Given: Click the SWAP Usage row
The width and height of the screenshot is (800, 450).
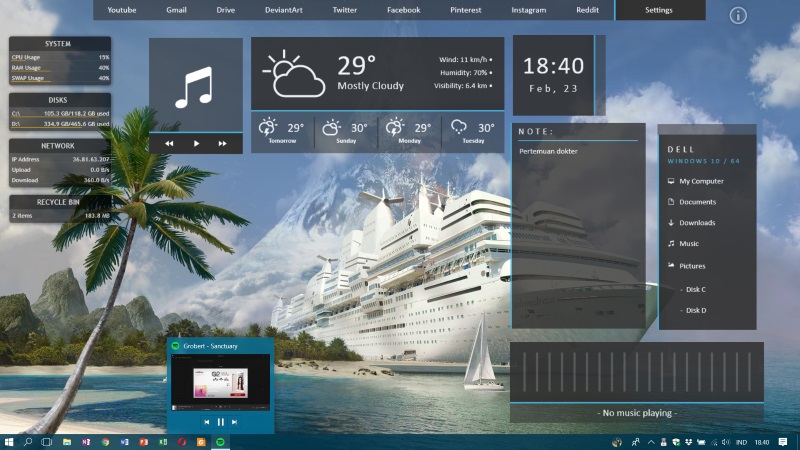Looking at the screenshot, I should 60,78.
